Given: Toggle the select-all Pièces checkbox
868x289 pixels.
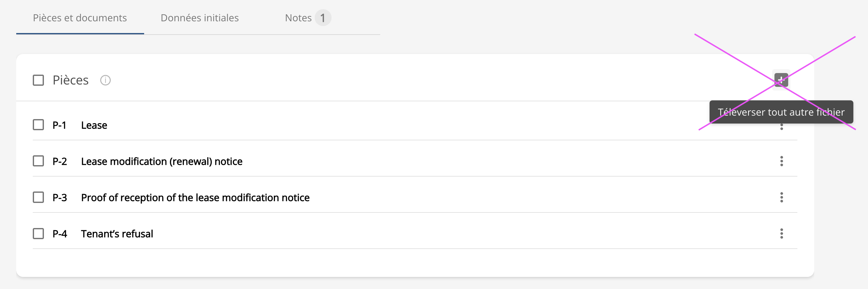Looking at the screenshot, I should click(38, 80).
